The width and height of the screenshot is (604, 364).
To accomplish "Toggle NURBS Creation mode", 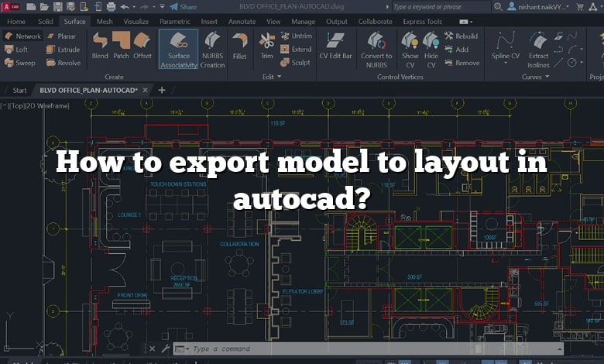I will [212, 49].
